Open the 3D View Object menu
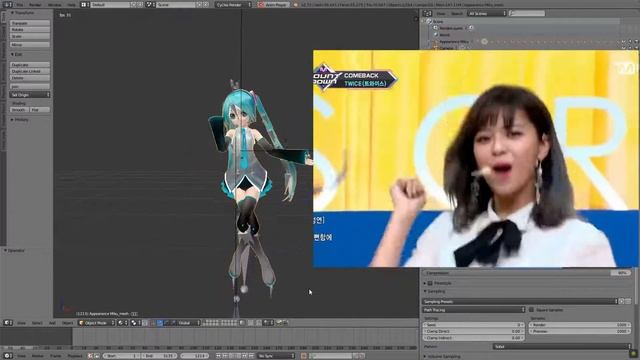The image size is (640, 360). point(67,323)
